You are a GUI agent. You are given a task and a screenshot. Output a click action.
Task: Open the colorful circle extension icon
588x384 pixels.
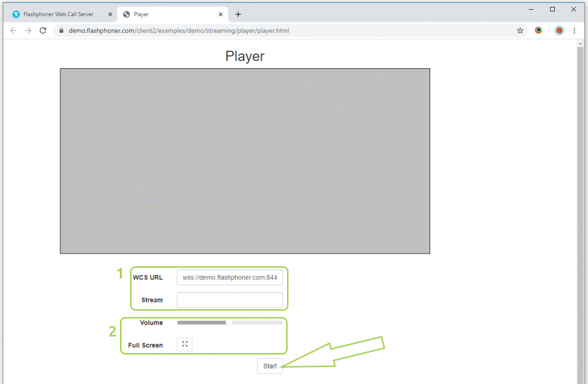[539, 30]
